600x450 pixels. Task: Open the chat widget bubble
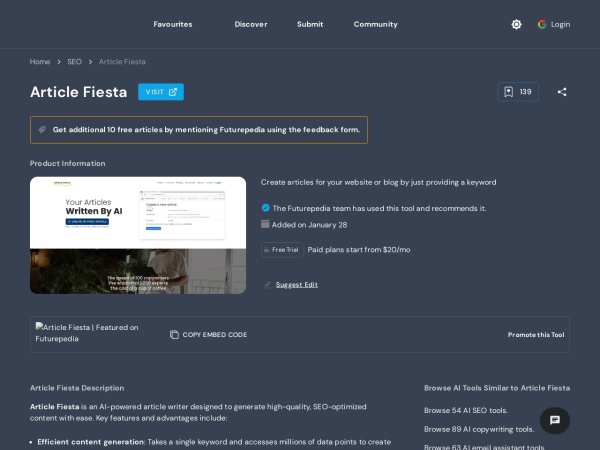554,420
